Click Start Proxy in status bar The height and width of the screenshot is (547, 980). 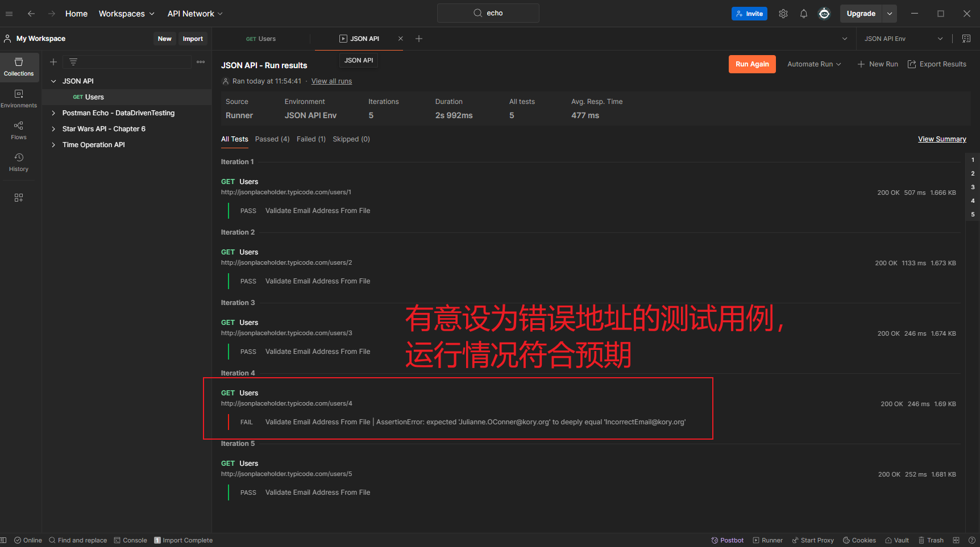pyautogui.click(x=813, y=540)
